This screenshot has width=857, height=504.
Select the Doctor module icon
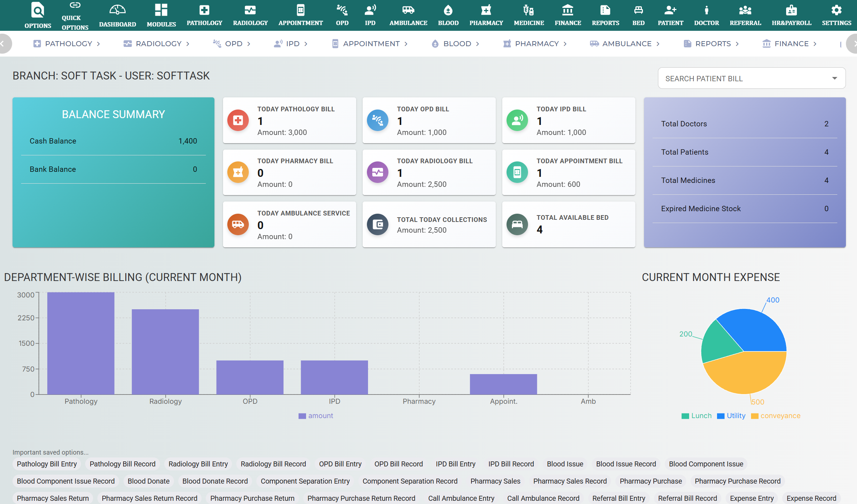706,15
